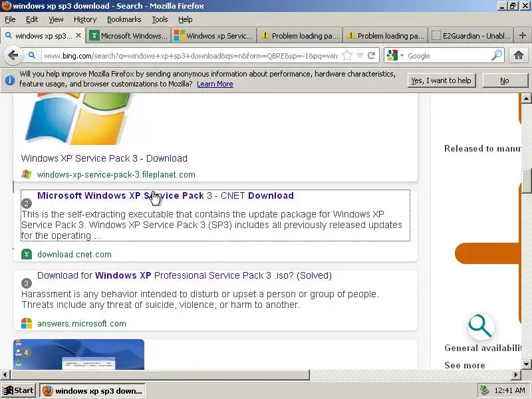Click the Google search input field
Image resolution: width=532 pixels, height=399 pixels.
pos(448,56)
